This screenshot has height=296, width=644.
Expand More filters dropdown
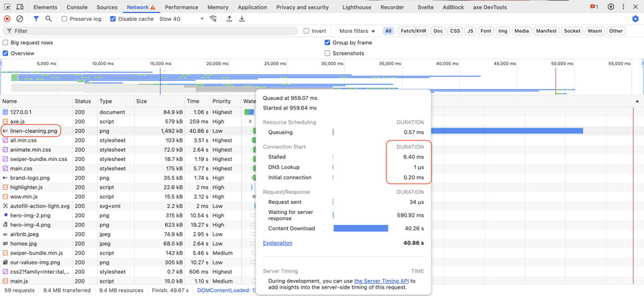pyautogui.click(x=357, y=31)
